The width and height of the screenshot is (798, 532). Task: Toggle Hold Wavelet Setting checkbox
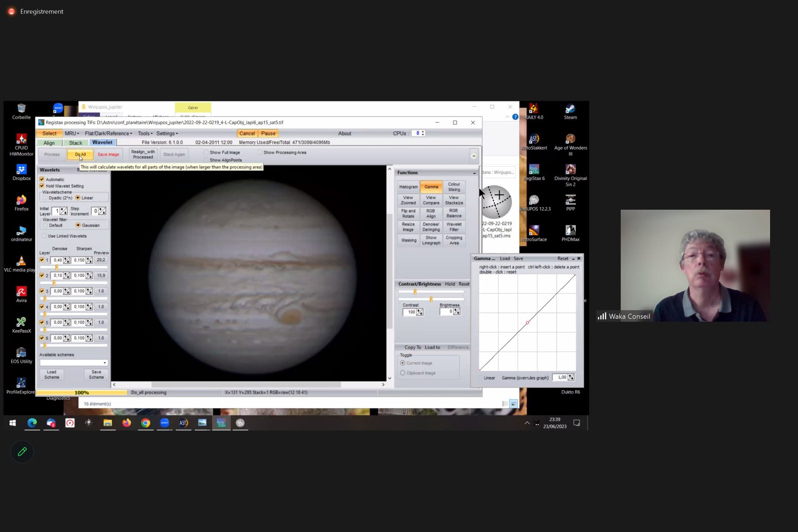tap(42, 186)
